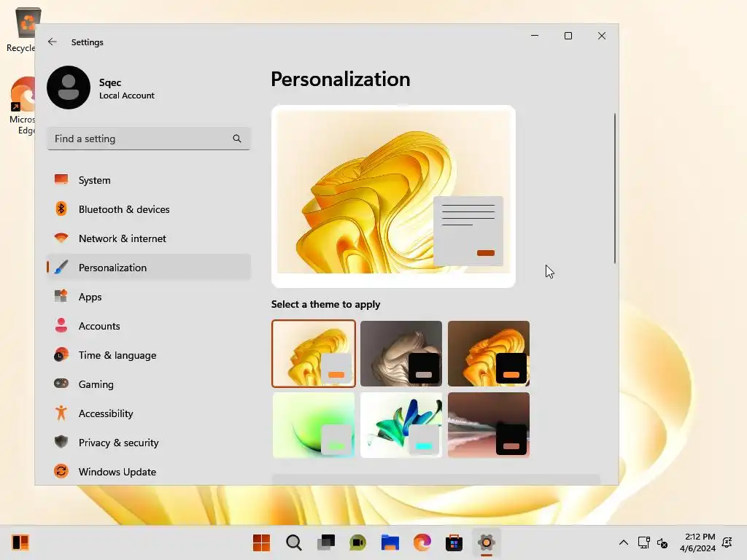Open the Apps section
This screenshot has width=747, height=560.
pyautogui.click(x=149, y=297)
